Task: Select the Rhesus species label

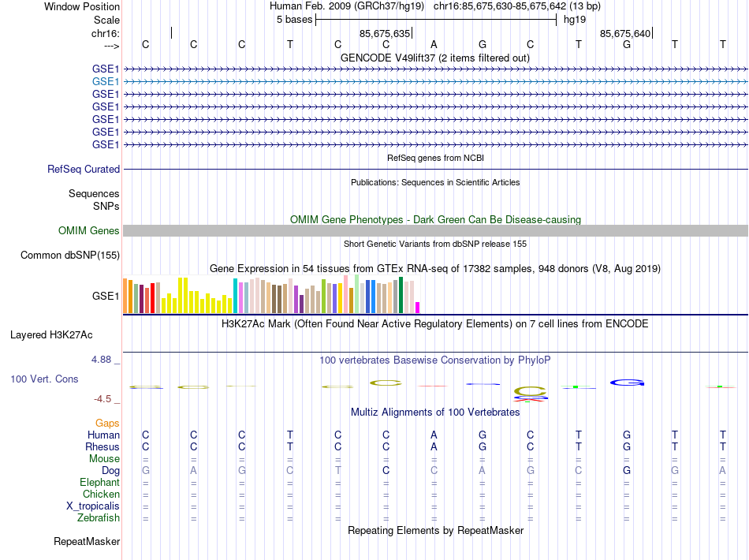Action: tap(102, 446)
